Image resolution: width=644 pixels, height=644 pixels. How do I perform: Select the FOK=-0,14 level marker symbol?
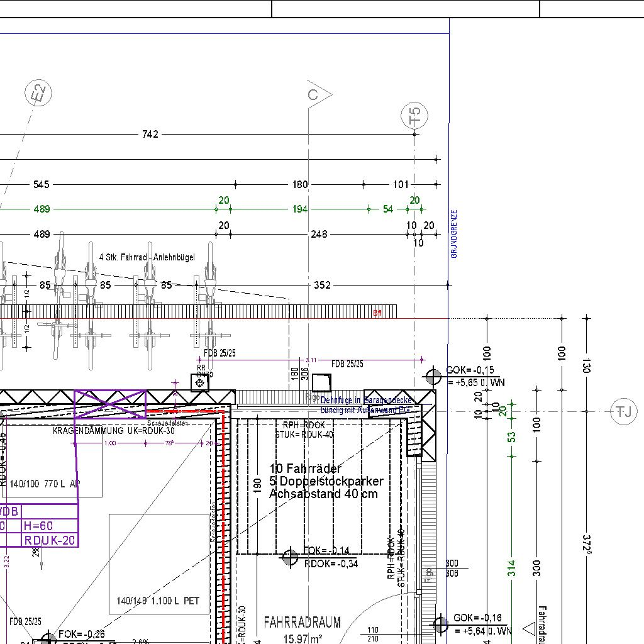pyautogui.click(x=290, y=557)
